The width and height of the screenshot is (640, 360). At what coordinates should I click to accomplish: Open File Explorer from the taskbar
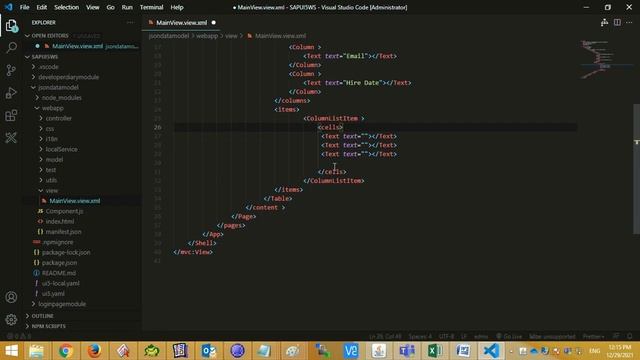pos(36,351)
